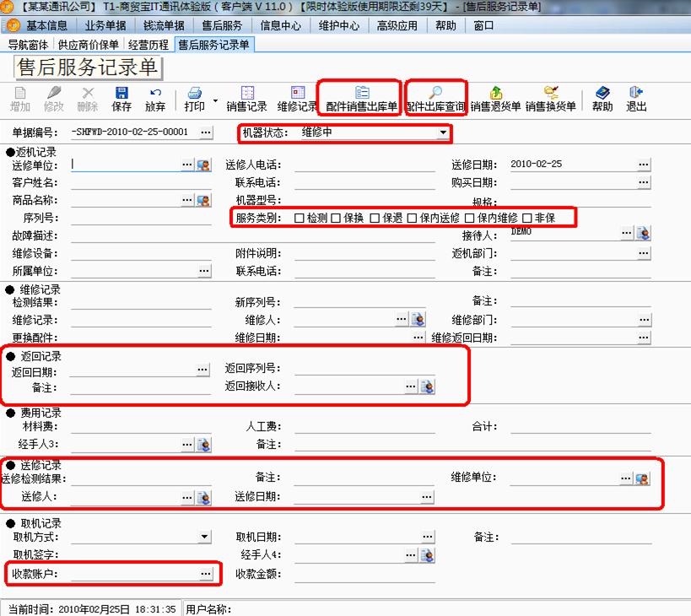Screen dimensions: 691x616
Task: Click the 打印 (Print) toolbar icon
Action: coord(194,93)
